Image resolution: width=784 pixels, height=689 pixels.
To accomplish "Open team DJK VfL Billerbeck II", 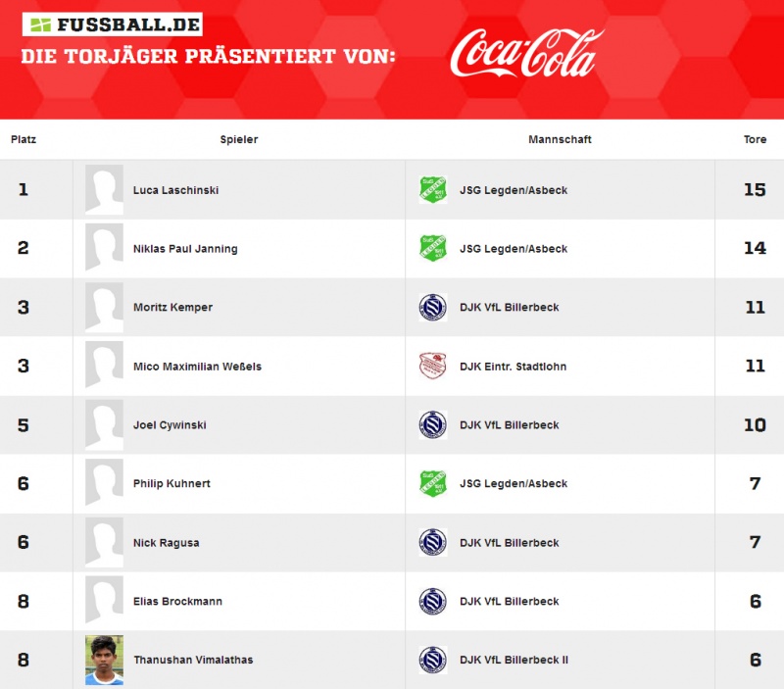I will pyautogui.click(x=514, y=660).
